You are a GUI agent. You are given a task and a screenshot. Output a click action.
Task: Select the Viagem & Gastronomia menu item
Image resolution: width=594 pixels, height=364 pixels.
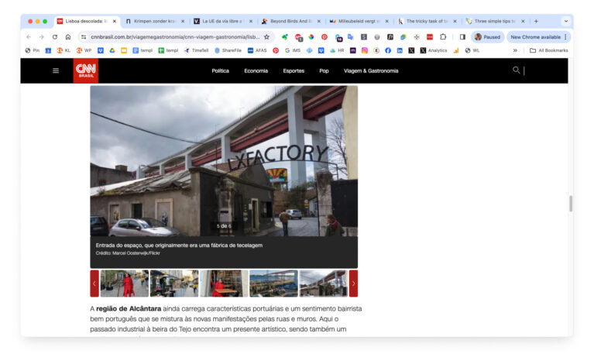370,70
